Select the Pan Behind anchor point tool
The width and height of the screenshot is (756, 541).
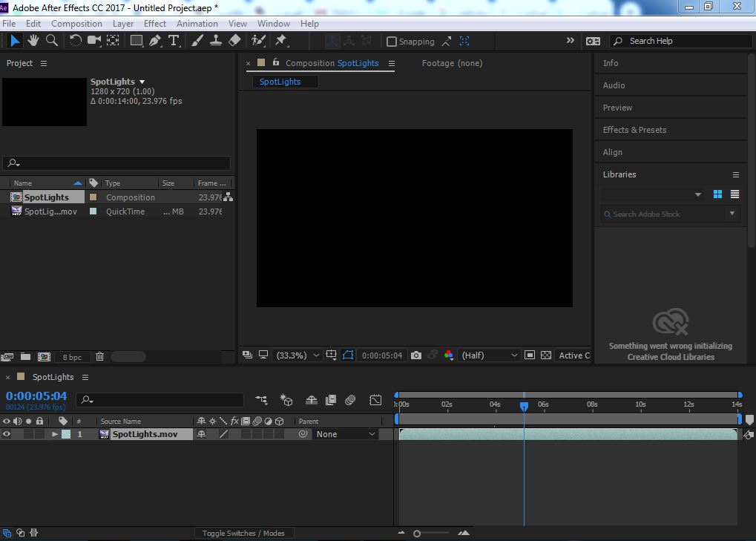tap(113, 41)
